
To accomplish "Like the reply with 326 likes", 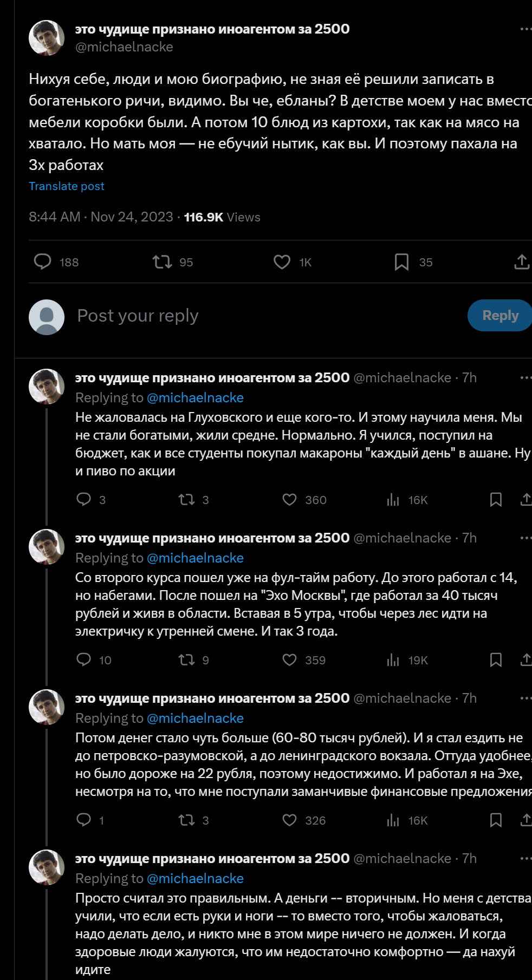I will pos(290,820).
